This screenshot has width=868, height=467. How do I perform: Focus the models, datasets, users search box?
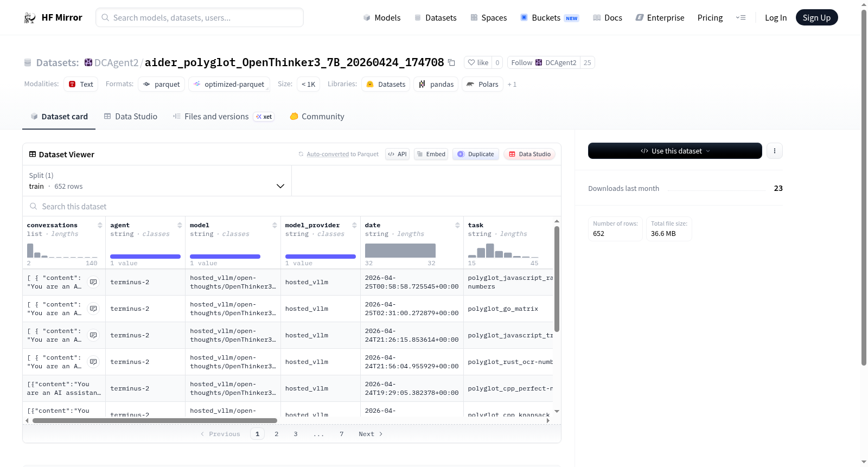tap(200, 17)
